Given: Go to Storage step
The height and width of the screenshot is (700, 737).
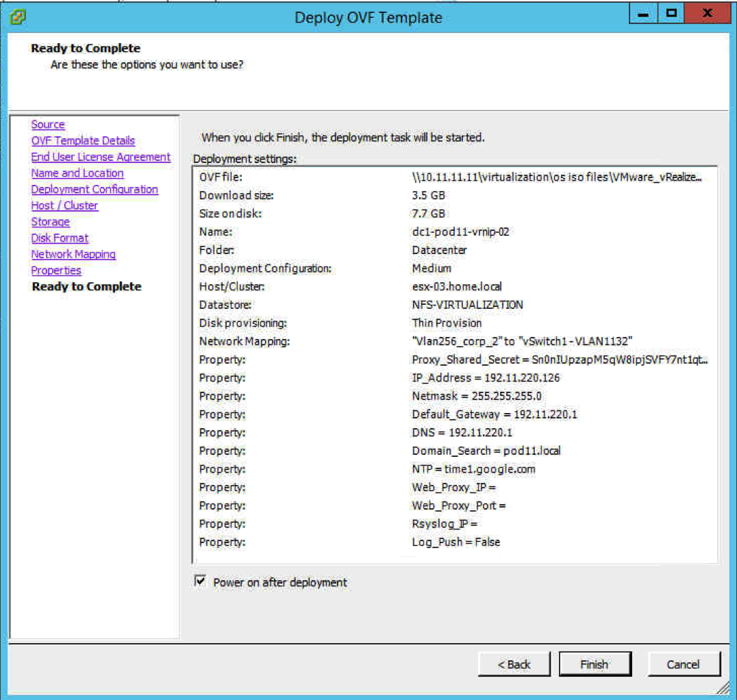Looking at the screenshot, I should (x=51, y=222).
